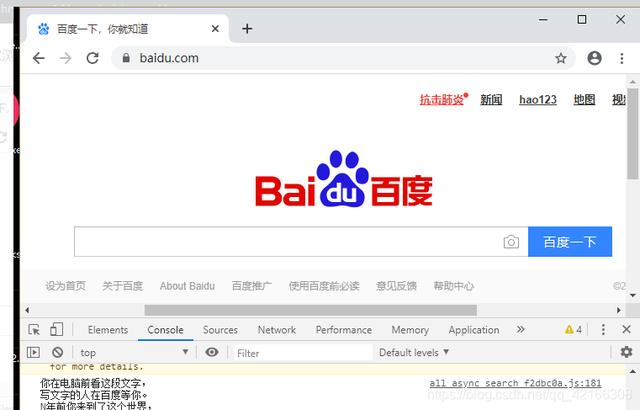Click the all_async_search source file link
Image resolution: width=640 pixels, height=410 pixels.
pyautogui.click(x=515, y=383)
